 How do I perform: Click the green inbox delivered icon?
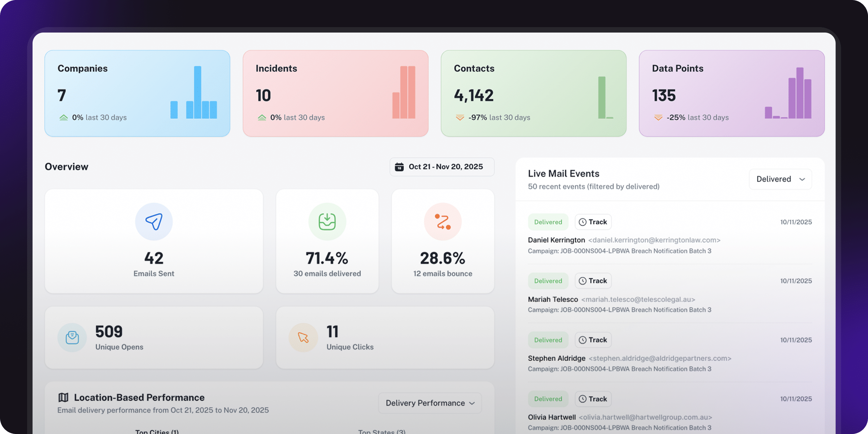[x=327, y=222]
